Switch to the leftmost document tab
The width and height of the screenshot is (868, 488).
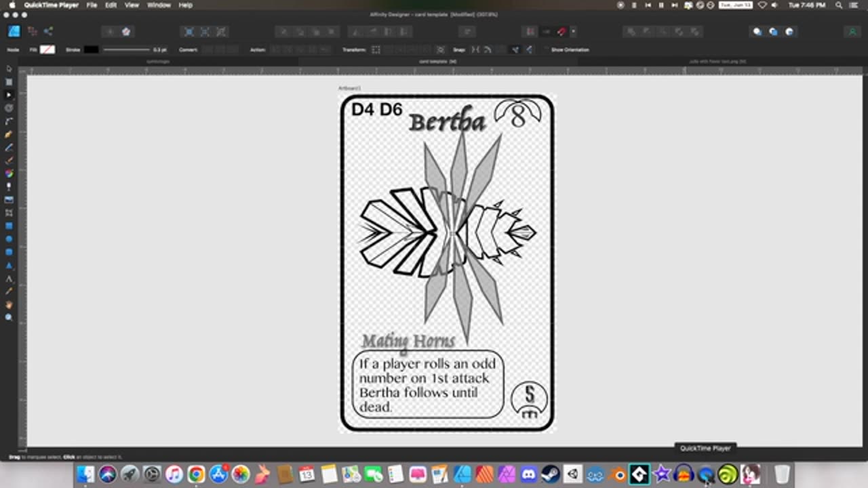point(158,61)
